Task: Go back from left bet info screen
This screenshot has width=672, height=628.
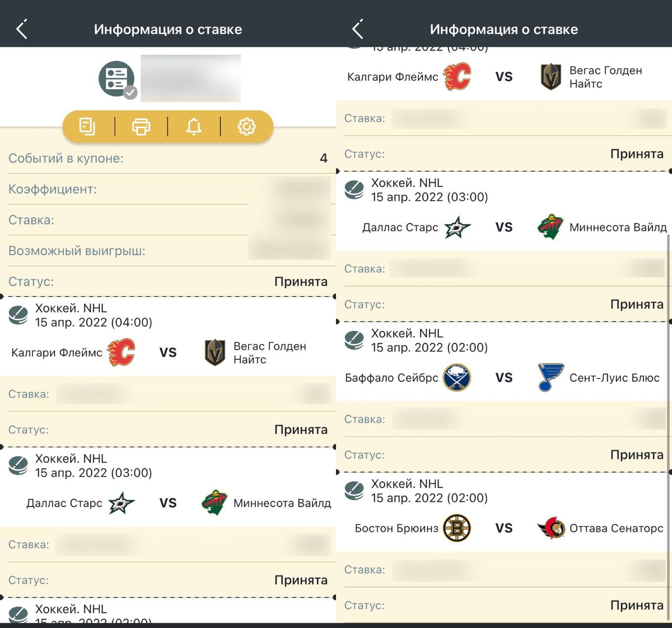Action: pos(22,29)
